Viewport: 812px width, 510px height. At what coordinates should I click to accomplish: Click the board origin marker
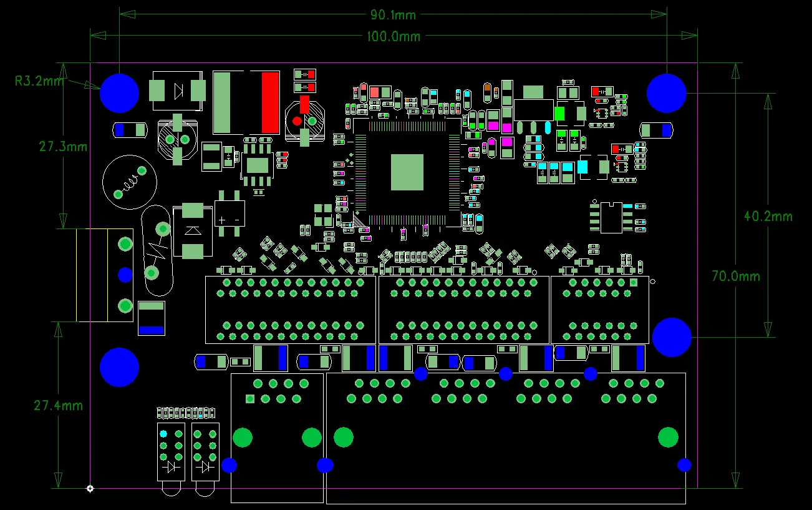(x=90, y=488)
